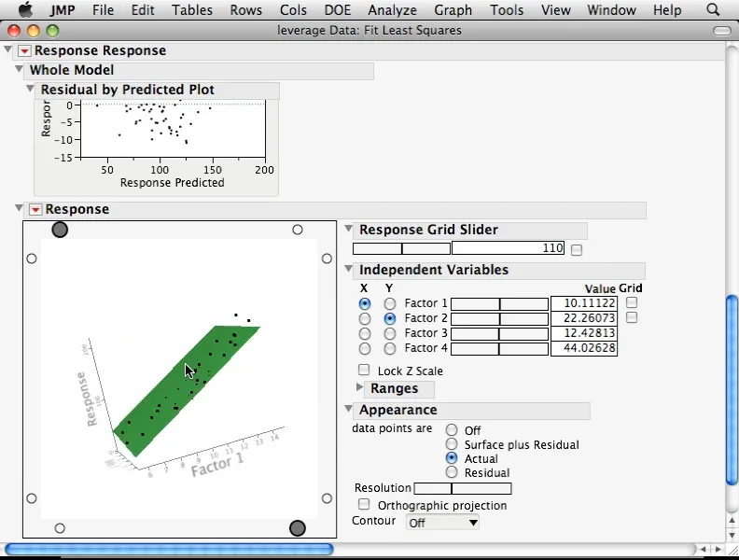Collapse the Response surface section
Screen dimensions: 739x560
coord(19,207)
